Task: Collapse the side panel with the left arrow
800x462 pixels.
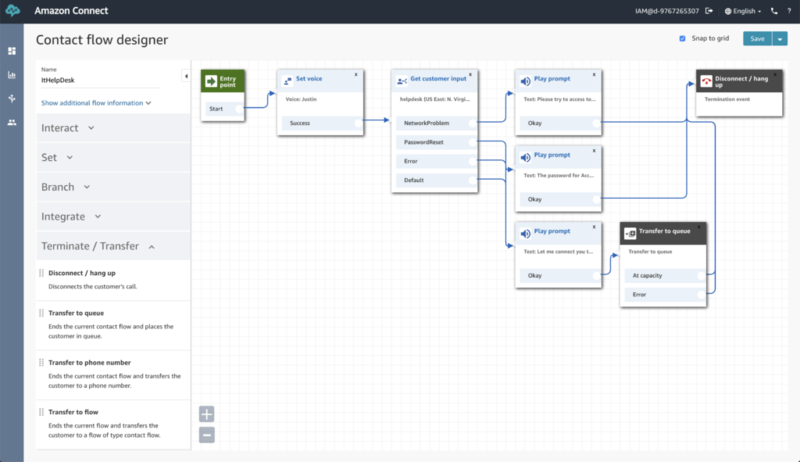Action: tap(186, 76)
